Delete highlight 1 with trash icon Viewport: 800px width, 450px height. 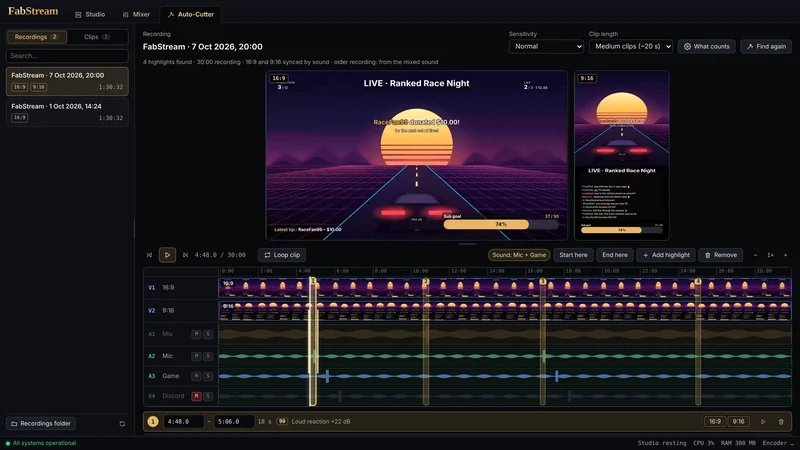(781, 421)
